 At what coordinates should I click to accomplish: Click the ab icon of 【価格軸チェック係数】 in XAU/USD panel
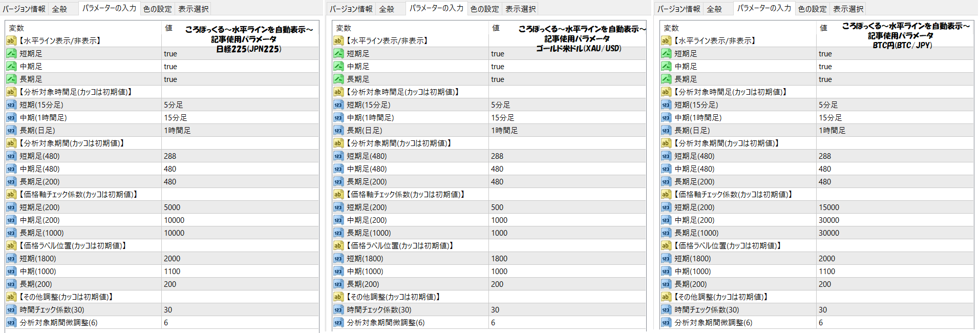click(x=338, y=194)
